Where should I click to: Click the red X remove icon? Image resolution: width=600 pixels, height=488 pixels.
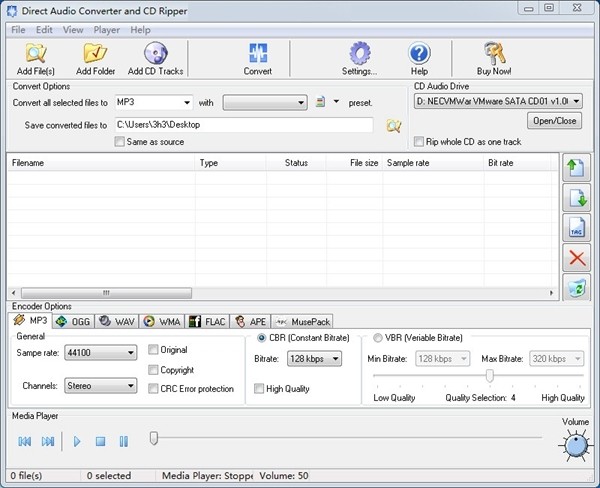pos(576,258)
